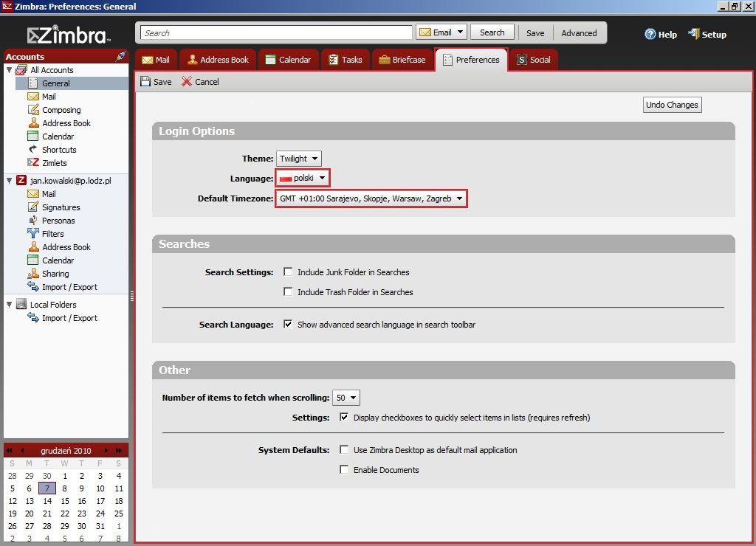Click the red X Cancel icon
Viewport: 756px width, 546px height.
(x=187, y=81)
